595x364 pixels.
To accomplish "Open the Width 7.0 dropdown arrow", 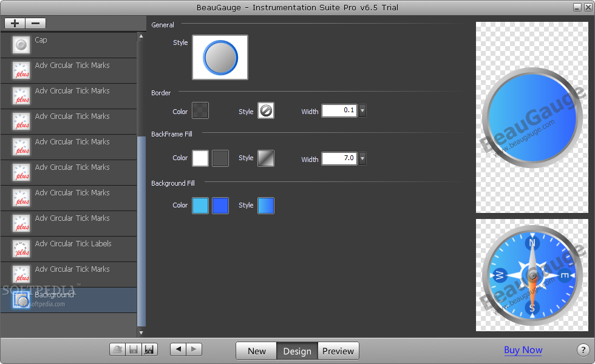I will [362, 158].
